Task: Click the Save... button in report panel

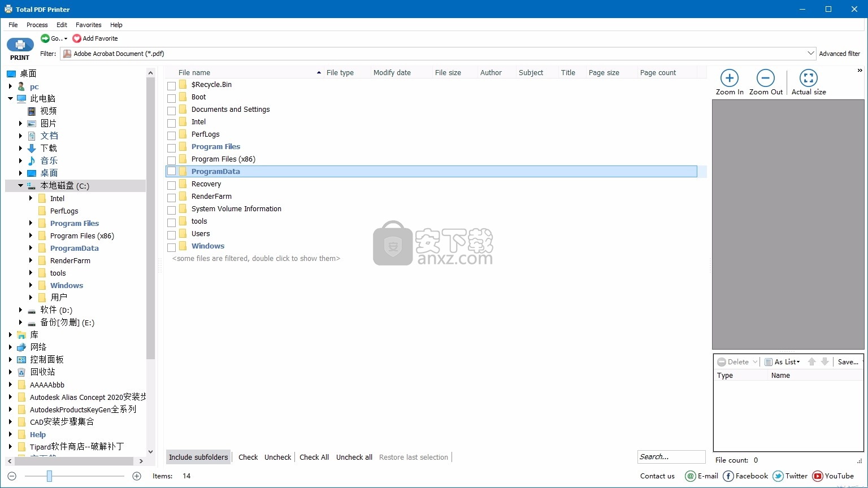Action: coord(848,362)
